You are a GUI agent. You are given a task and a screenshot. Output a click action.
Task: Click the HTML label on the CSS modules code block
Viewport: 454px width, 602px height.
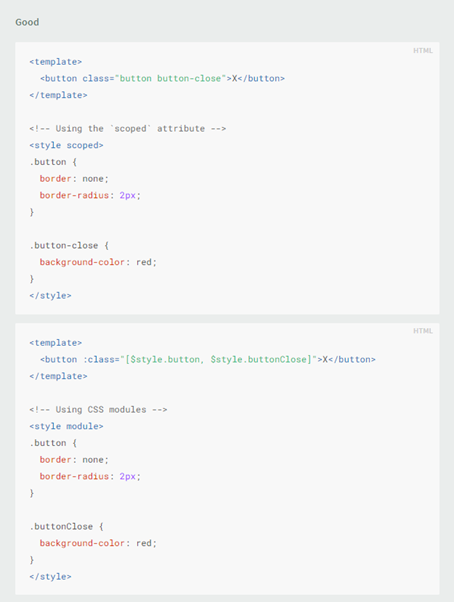[423, 331]
